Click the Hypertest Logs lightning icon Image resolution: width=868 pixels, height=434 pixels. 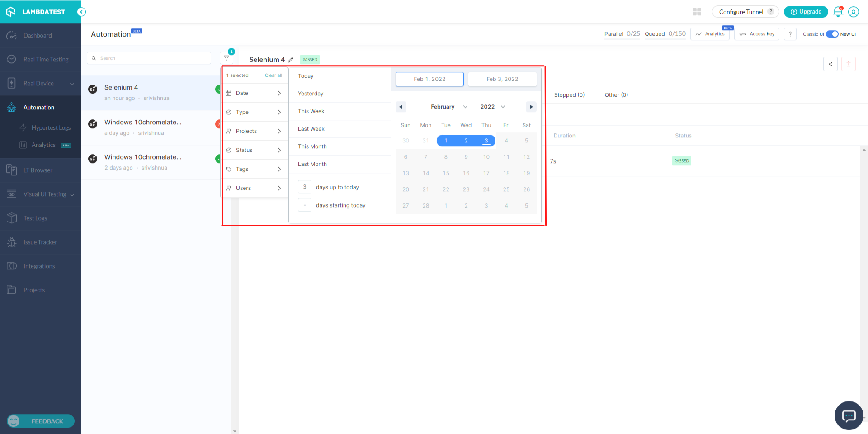(x=23, y=127)
